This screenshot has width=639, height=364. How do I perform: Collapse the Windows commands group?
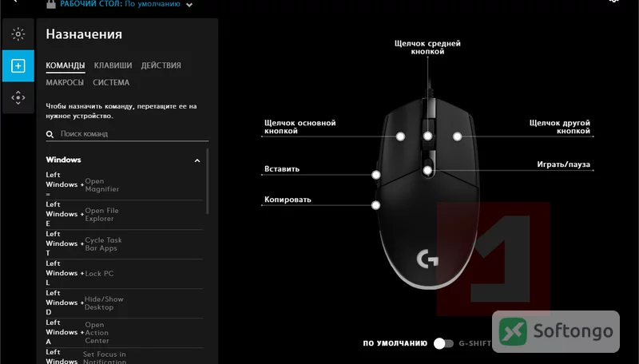pos(197,160)
